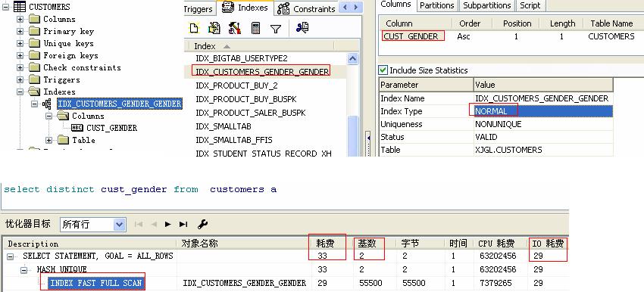Screen dimensions: 644x292
Task: Click the HASH UNIQUE plan row text
Action: pos(61,269)
